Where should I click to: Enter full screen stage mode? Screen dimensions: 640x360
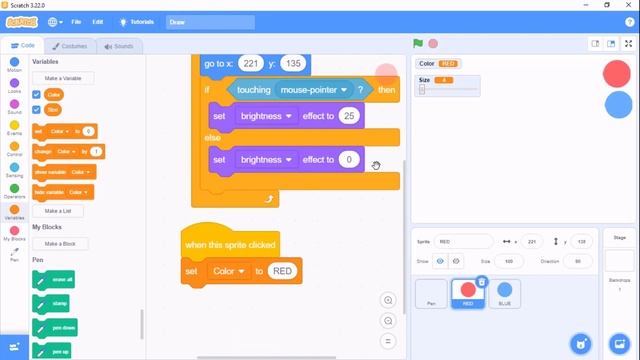tap(629, 44)
